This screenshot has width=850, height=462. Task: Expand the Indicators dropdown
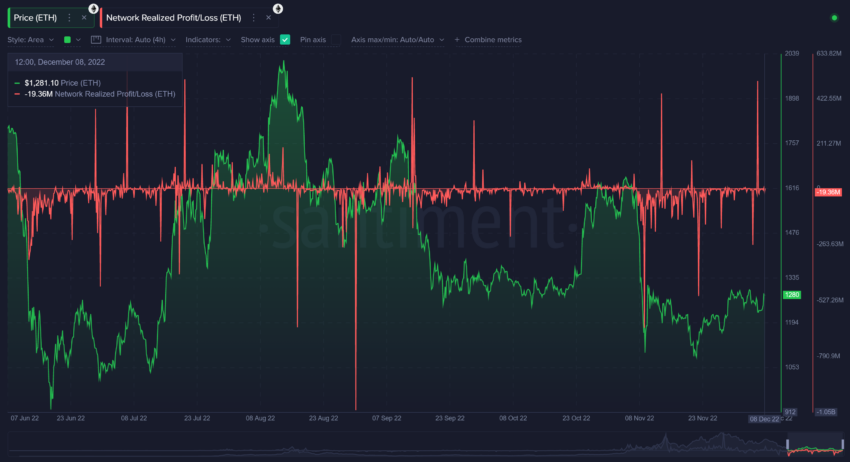(x=208, y=40)
